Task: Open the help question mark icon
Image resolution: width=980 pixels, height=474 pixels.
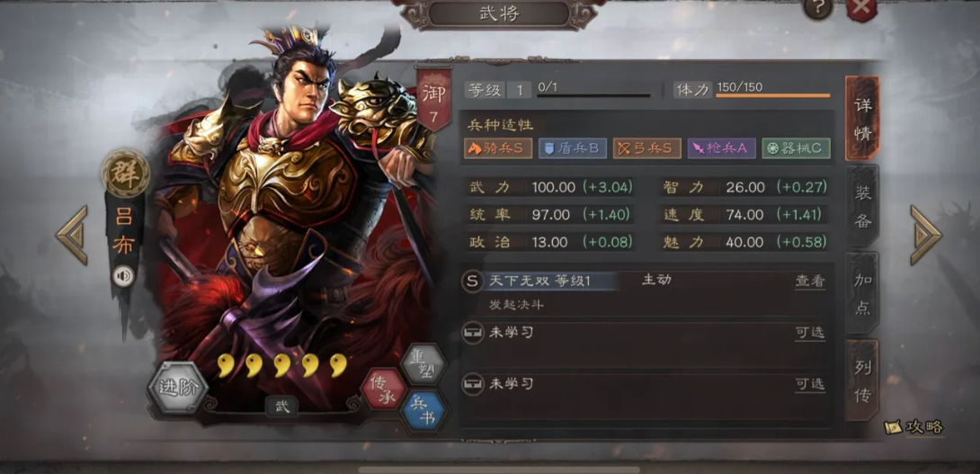Action: point(818,7)
